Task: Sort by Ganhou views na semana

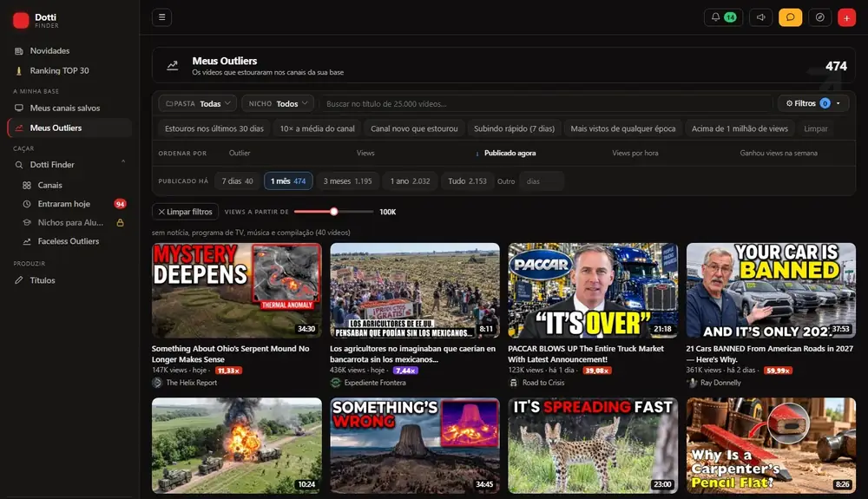Action: pyautogui.click(x=779, y=154)
